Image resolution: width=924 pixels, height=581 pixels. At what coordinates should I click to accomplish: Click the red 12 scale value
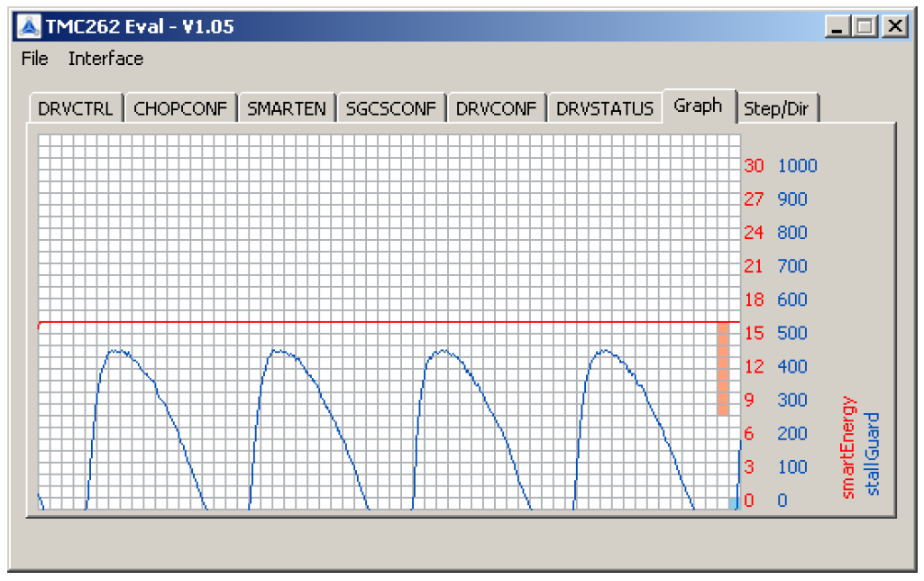[x=754, y=367]
